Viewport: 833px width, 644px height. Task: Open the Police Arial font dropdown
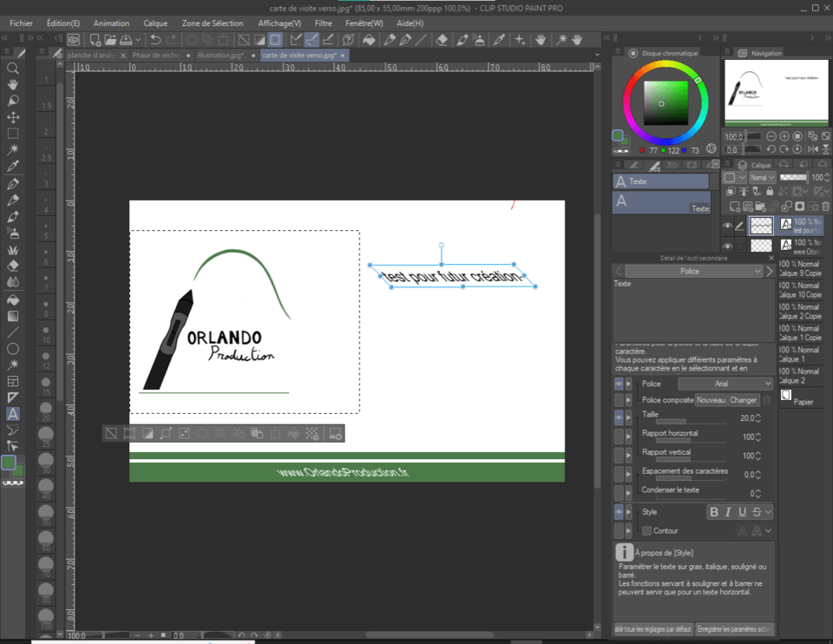tap(725, 384)
